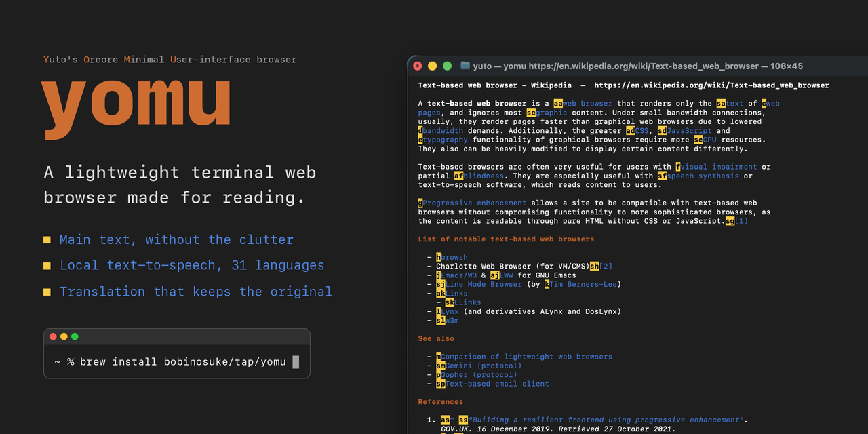Open Comparison of lightweight web browsers link
Screen dimensions: 868x434
526,357
